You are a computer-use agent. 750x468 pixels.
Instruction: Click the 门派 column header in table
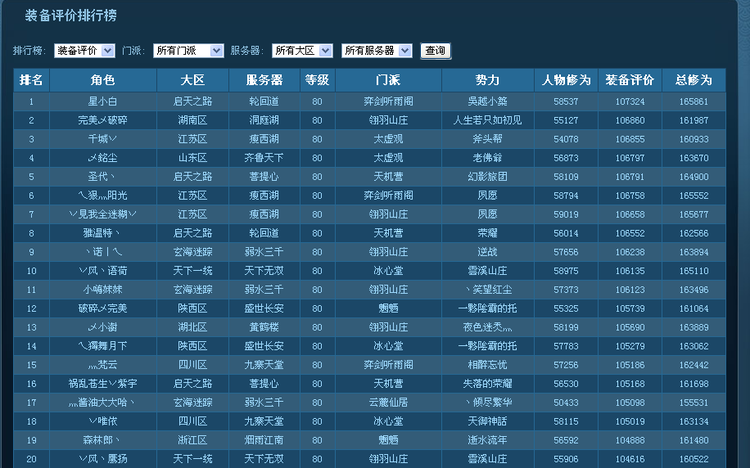click(x=388, y=80)
